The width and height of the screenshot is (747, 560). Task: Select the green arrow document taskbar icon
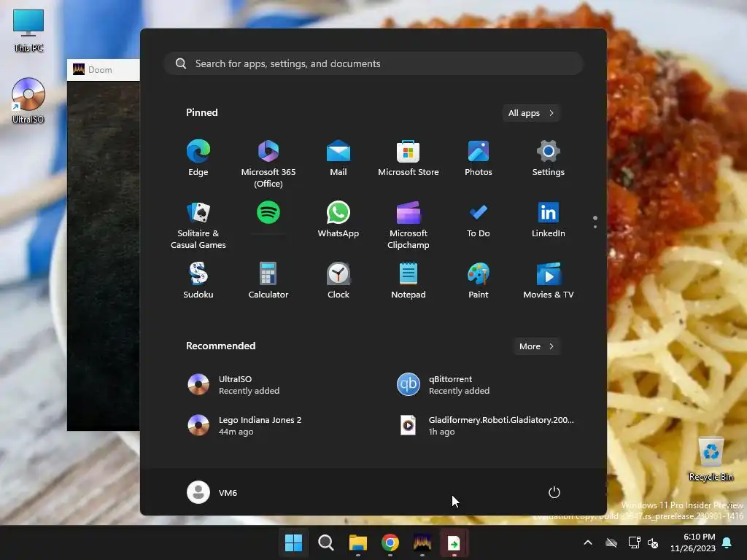pyautogui.click(x=454, y=542)
